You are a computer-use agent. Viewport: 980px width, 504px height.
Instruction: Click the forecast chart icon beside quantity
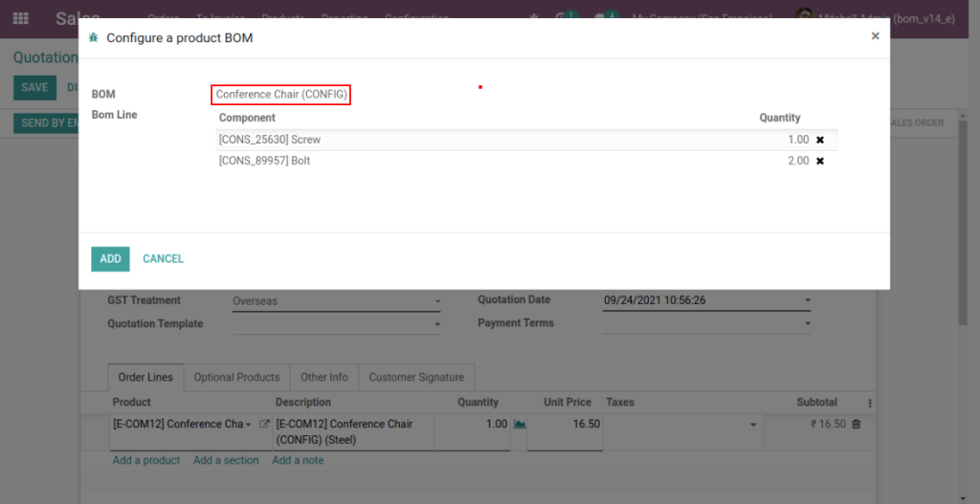pyautogui.click(x=520, y=424)
